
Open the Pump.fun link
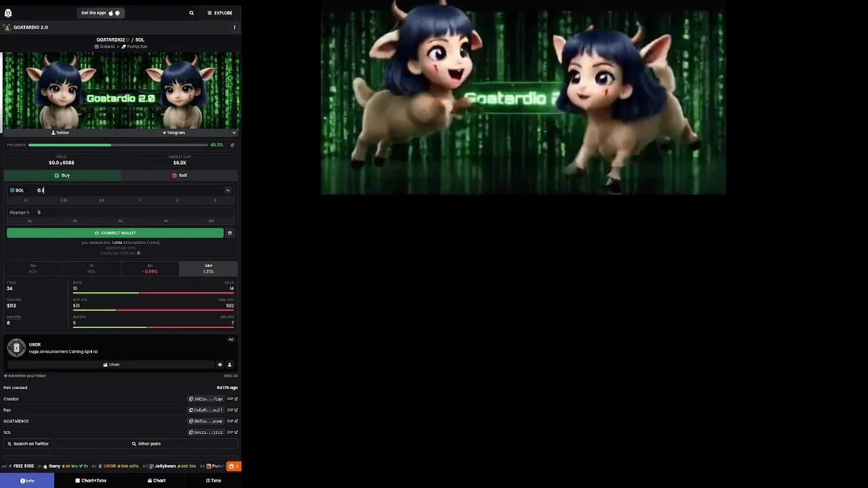[x=134, y=47]
